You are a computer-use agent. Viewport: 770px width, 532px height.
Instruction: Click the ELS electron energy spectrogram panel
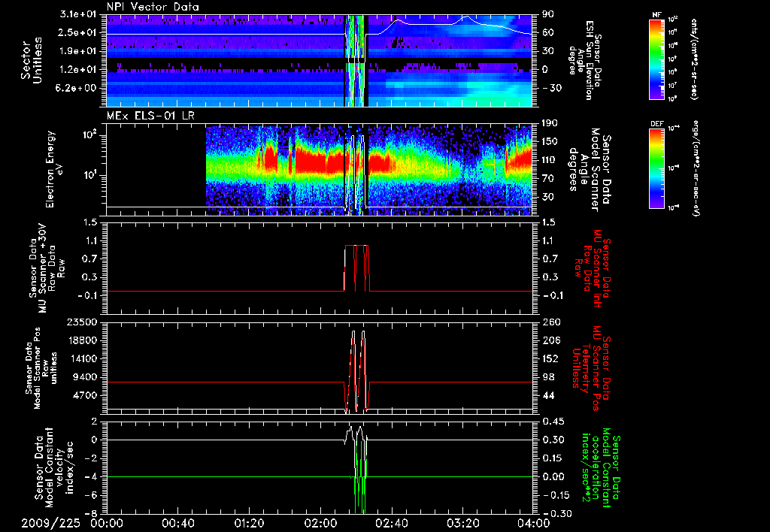320,169
